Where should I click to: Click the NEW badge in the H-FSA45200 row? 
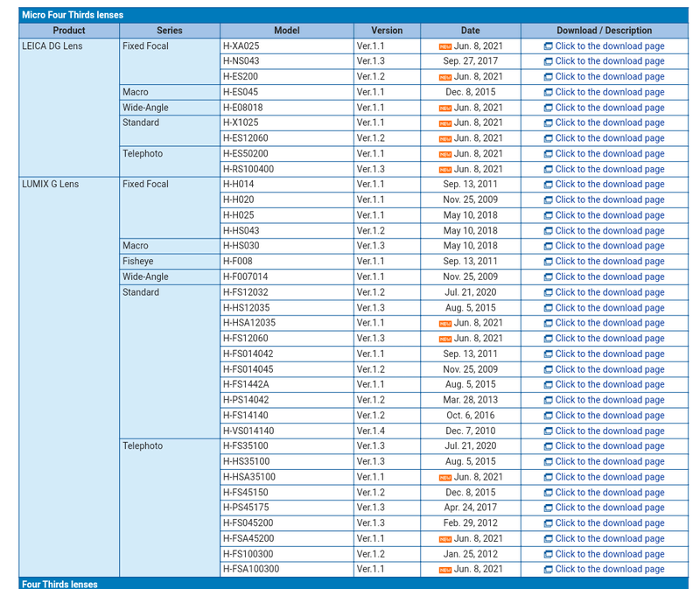(445, 539)
